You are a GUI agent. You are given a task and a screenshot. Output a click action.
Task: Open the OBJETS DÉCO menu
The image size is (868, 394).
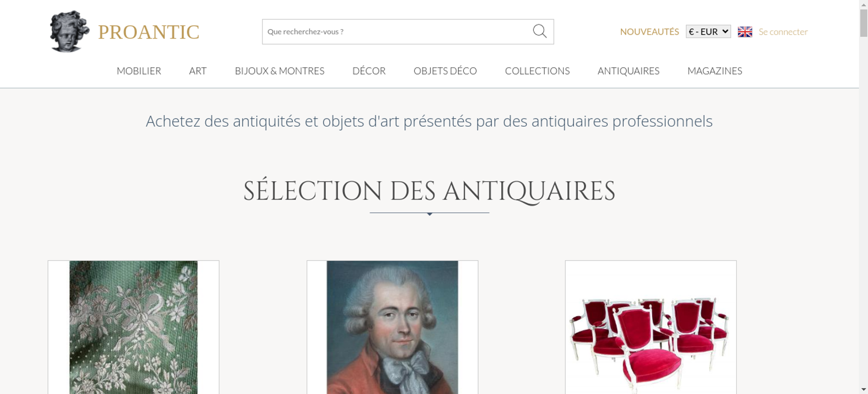(445, 71)
